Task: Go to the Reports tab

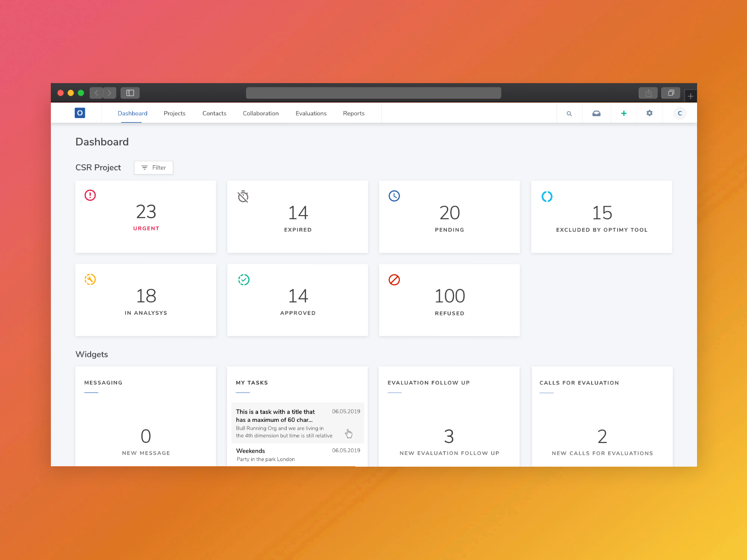Action: pyautogui.click(x=353, y=113)
